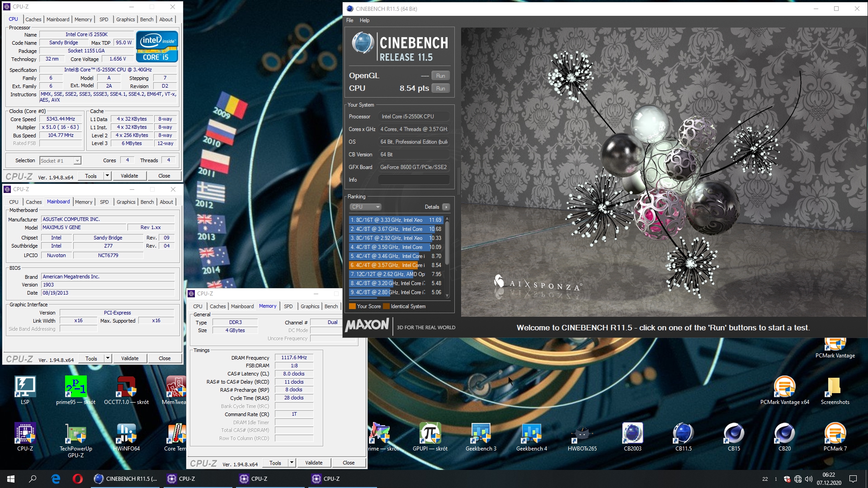Open the Socket #1 selection dropdown

tap(60, 160)
